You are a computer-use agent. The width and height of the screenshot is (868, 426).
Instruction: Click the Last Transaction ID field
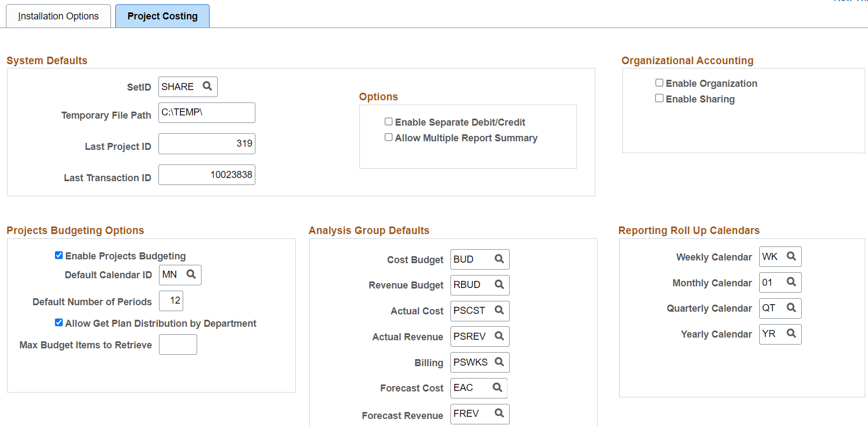point(207,175)
